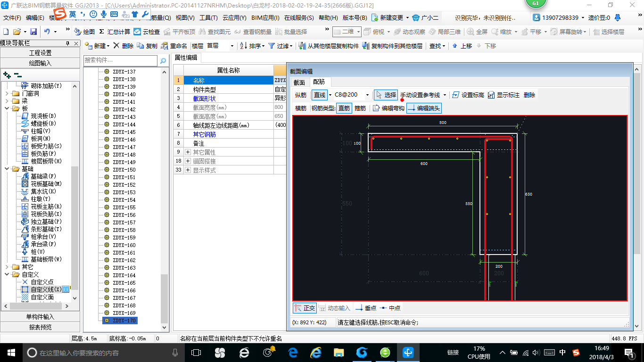This screenshot has height=362, width=644.
Task: Toggle 中点 midpoint snap
Action: 390,308
